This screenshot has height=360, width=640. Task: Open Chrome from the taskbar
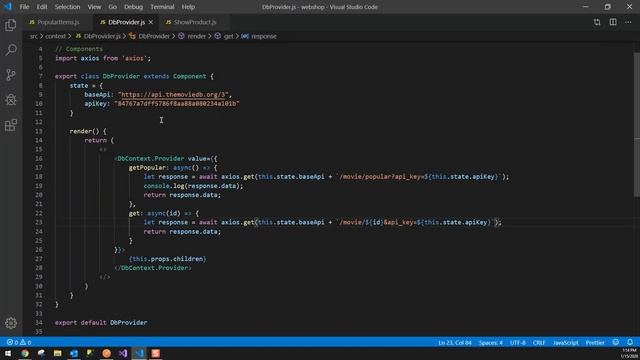click(25, 353)
